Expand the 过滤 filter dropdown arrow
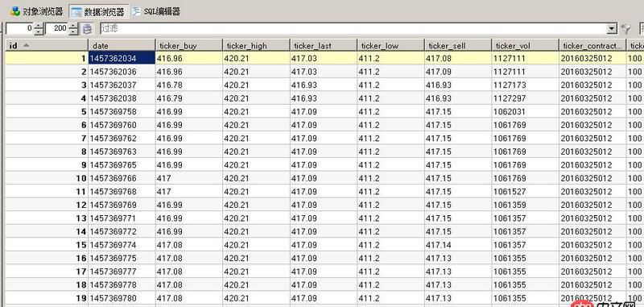Viewport: 644px width, 307px height. coord(612,29)
